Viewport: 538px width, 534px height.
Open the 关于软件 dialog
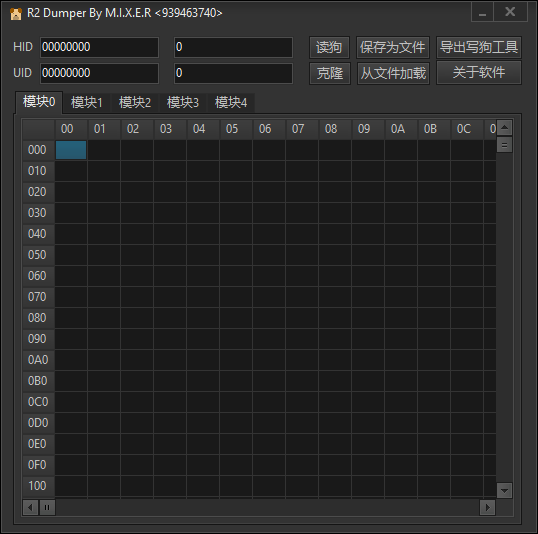[479, 73]
